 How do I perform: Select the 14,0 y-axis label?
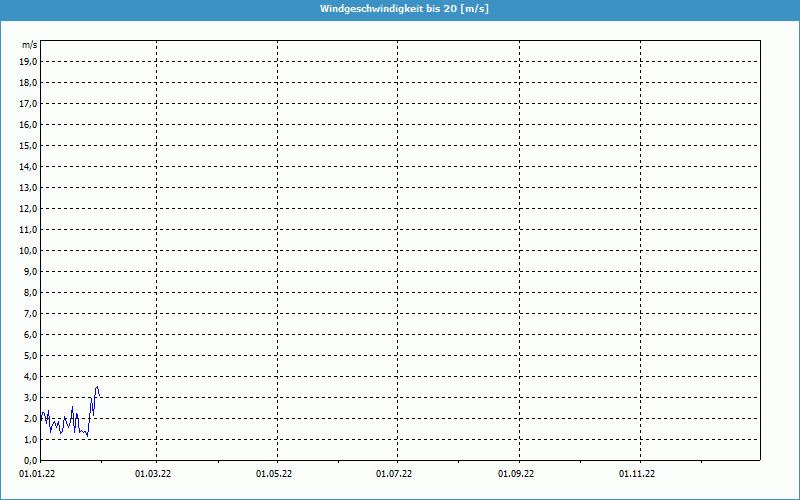29,166
